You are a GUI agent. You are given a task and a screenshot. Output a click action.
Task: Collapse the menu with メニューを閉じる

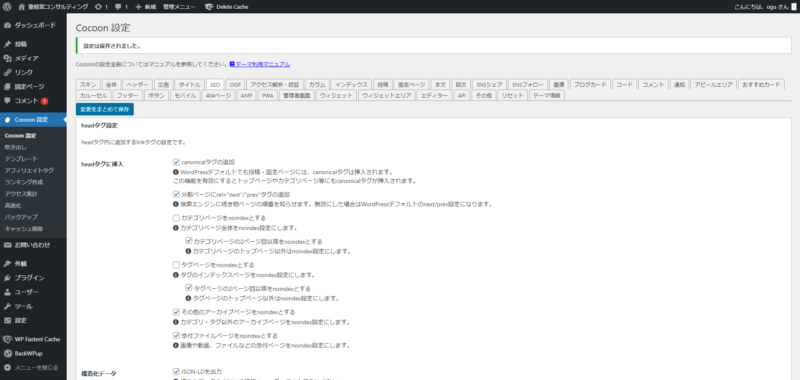click(x=33, y=367)
